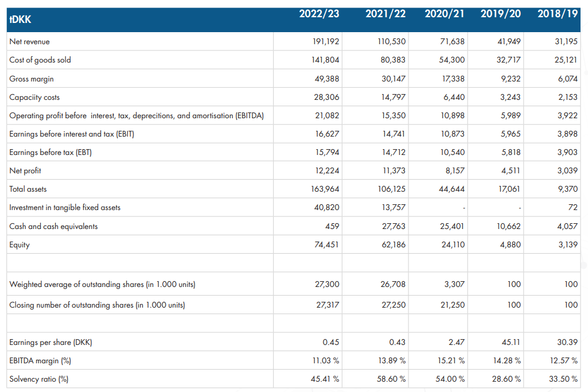Click the Net revenue row label

click(29, 42)
